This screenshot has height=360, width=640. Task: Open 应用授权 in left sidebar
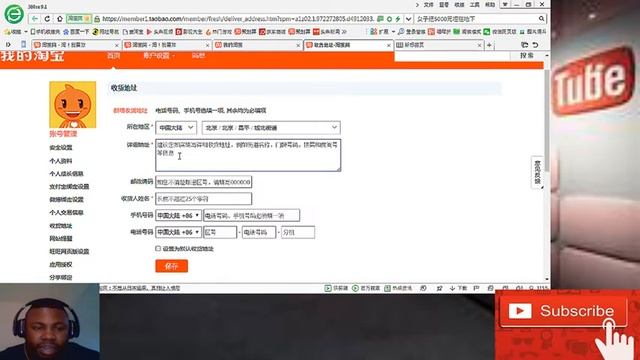click(61, 264)
